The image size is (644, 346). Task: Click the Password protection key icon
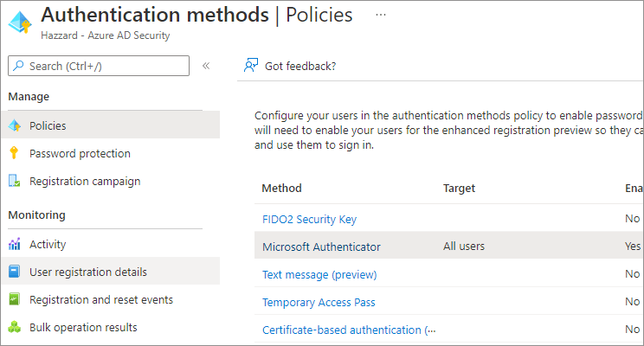[14, 153]
